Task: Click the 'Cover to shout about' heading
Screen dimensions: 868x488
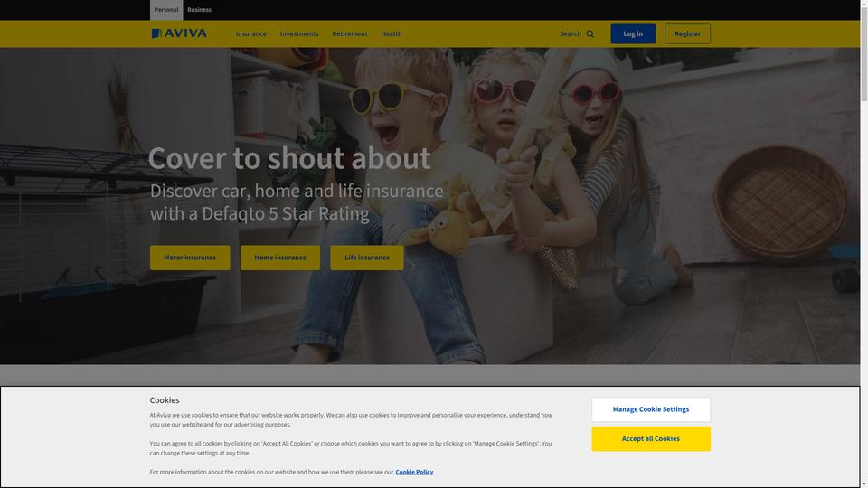Action: 289,158
